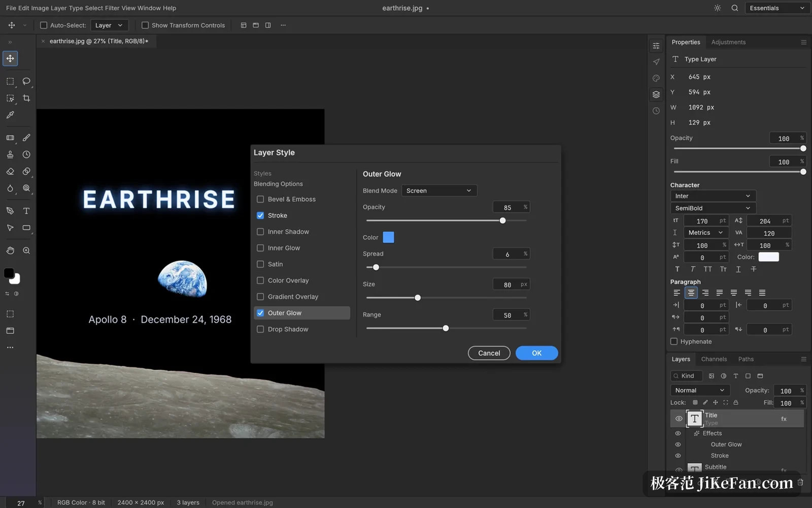Select the Crop tool
Viewport: 812px width, 508px height.
pyautogui.click(x=26, y=98)
